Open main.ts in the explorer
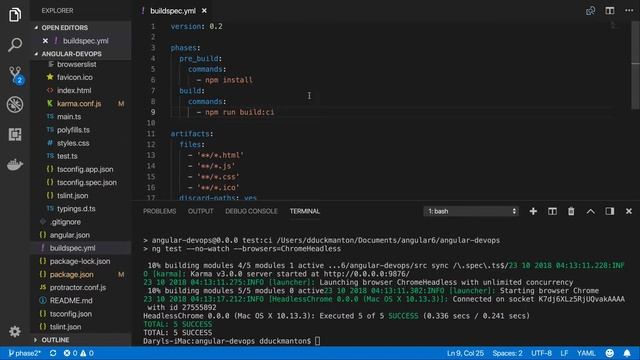 [x=69, y=117]
